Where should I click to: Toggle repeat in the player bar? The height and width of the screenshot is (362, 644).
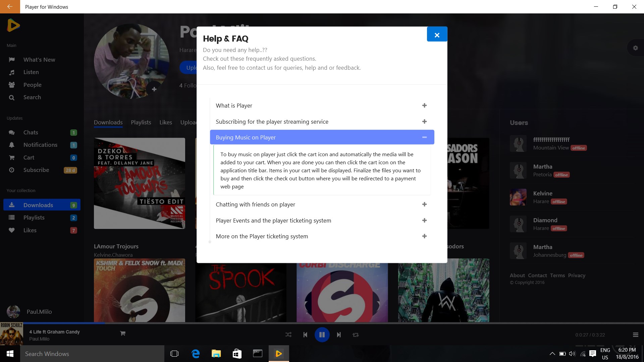pos(356,335)
